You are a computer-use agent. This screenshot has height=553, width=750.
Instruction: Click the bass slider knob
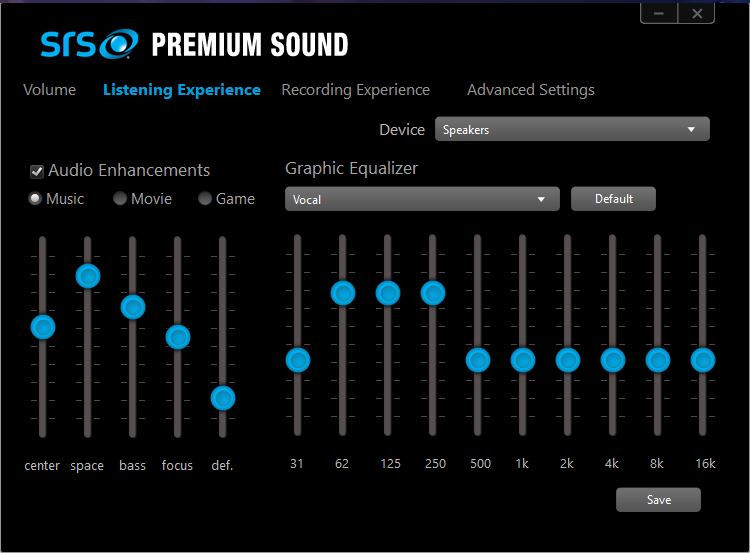pyautogui.click(x=133, y=307)
